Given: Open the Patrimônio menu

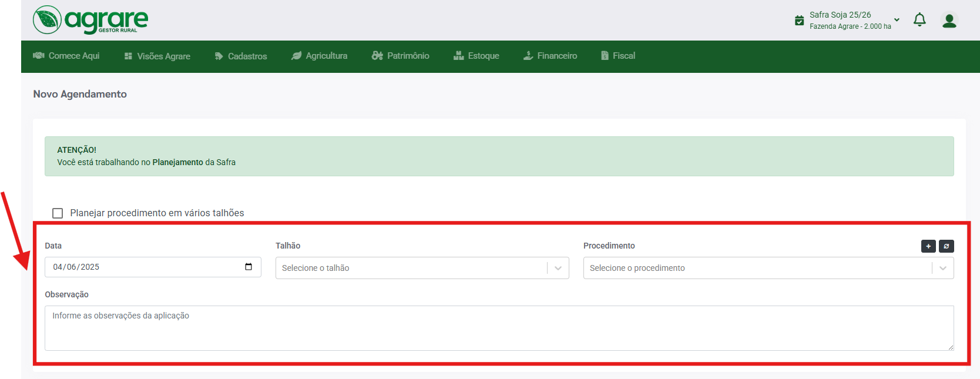Looking at the screenshot, I should point(401,56).
